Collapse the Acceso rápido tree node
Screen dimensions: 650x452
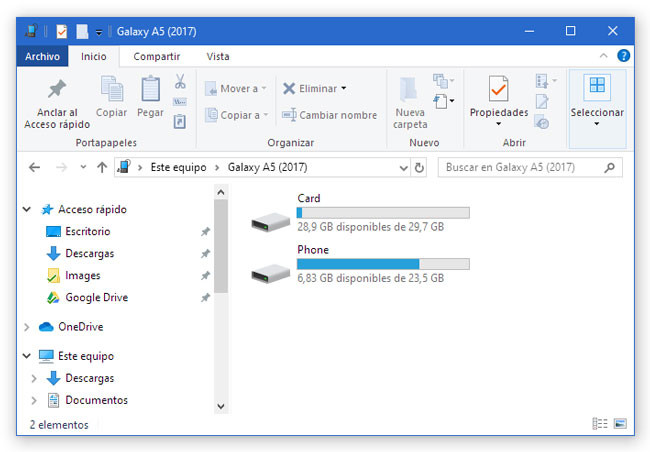click(x=28, y=210)
